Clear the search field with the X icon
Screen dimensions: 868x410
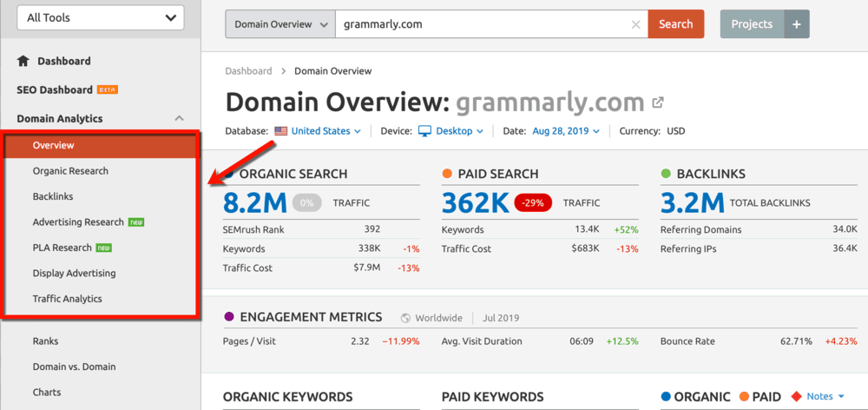click(635, 24)
